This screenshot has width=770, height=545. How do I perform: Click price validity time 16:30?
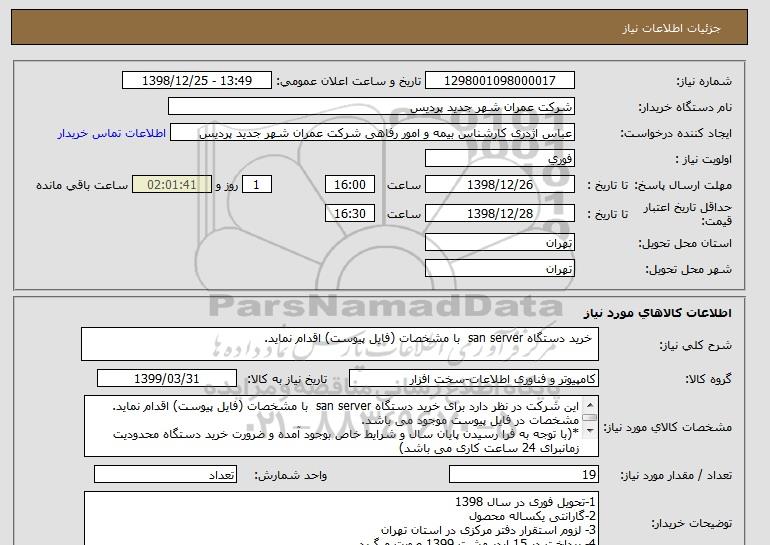point(350,213)
